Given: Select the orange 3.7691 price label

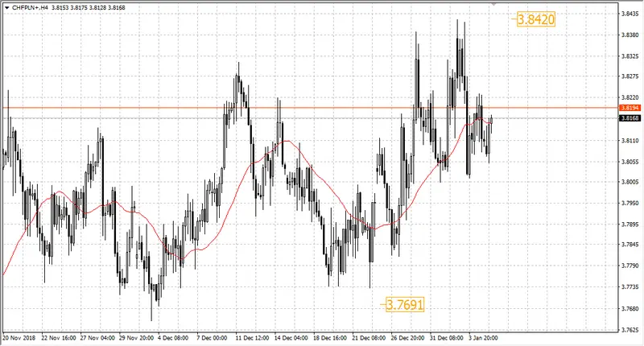Looking at the screenshot, I should click(x=405, y=304).
